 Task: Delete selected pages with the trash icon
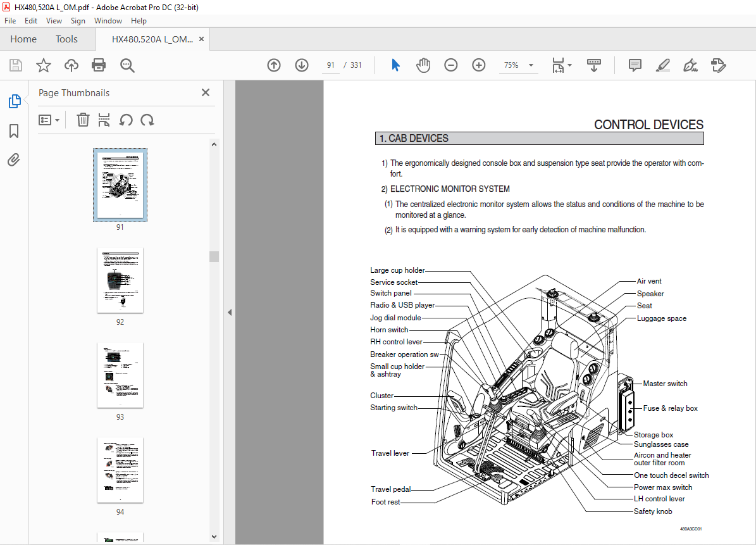coord(83,120)
